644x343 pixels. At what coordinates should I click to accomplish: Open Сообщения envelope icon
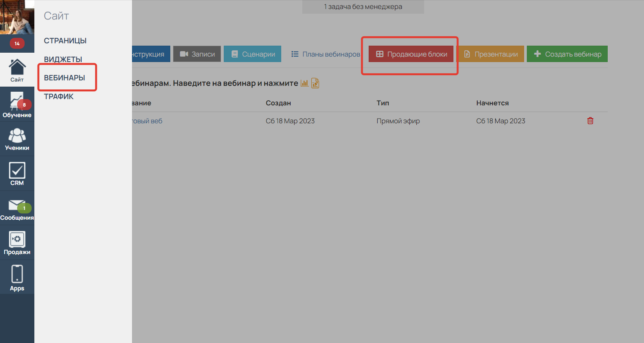[17, 209]
